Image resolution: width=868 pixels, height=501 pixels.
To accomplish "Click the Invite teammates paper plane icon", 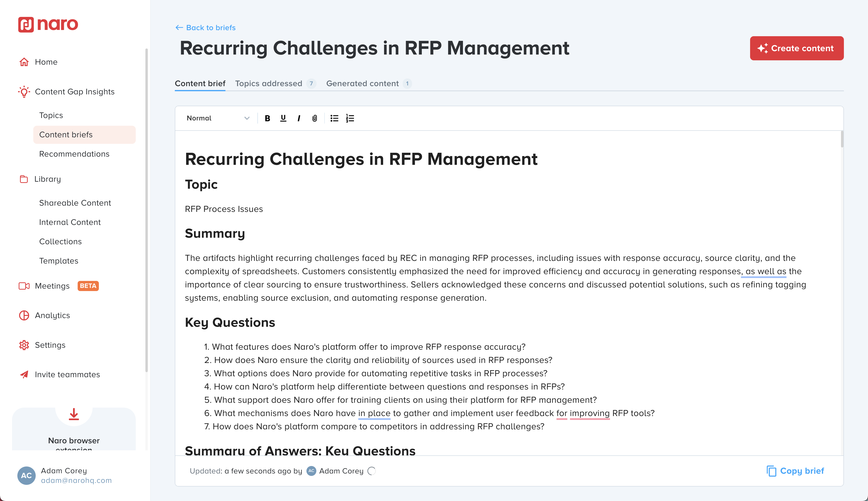I will [24, 374].
